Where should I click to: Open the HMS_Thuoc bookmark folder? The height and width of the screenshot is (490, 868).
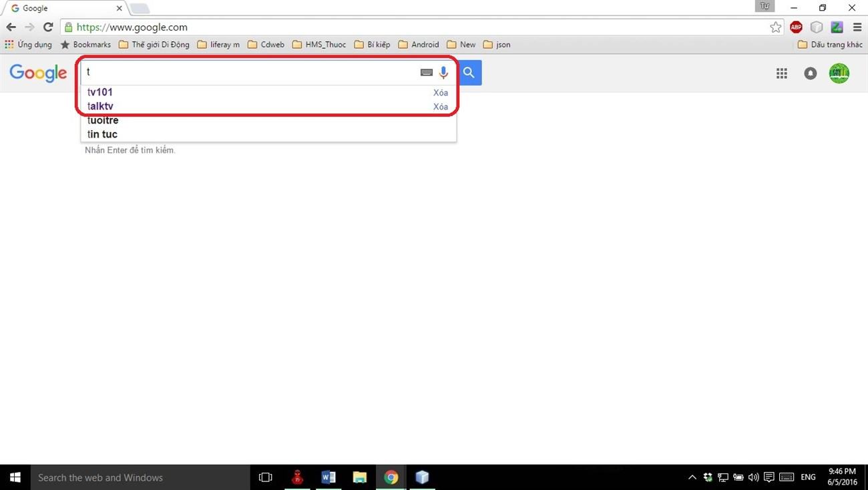319,45
